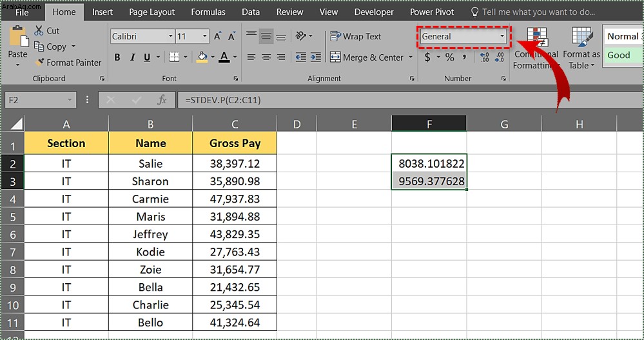Decrease indent icon

[300, 57]
